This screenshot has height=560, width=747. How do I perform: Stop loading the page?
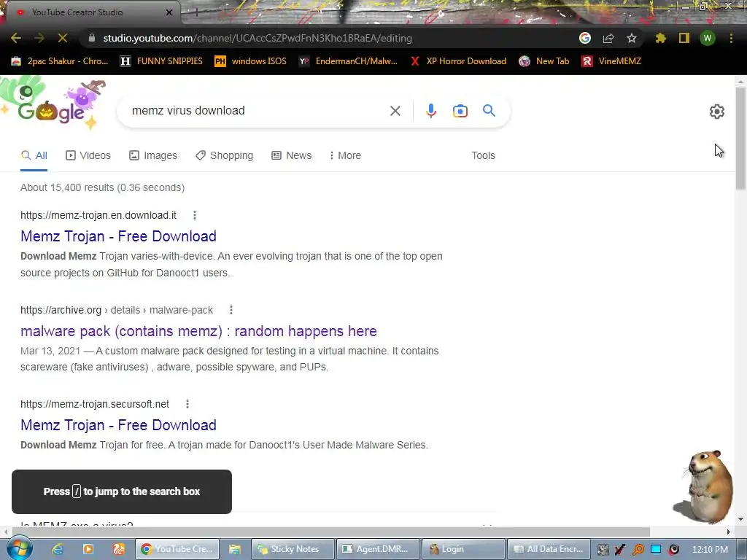[x=63, y=38]
